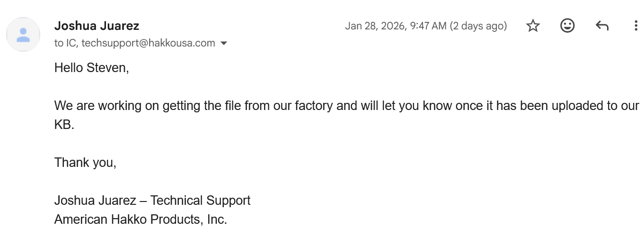The width and height of the screenshot is (644, 229).
Task: Click the "Hello Steven," greeting line
Action: pos(91,68)
